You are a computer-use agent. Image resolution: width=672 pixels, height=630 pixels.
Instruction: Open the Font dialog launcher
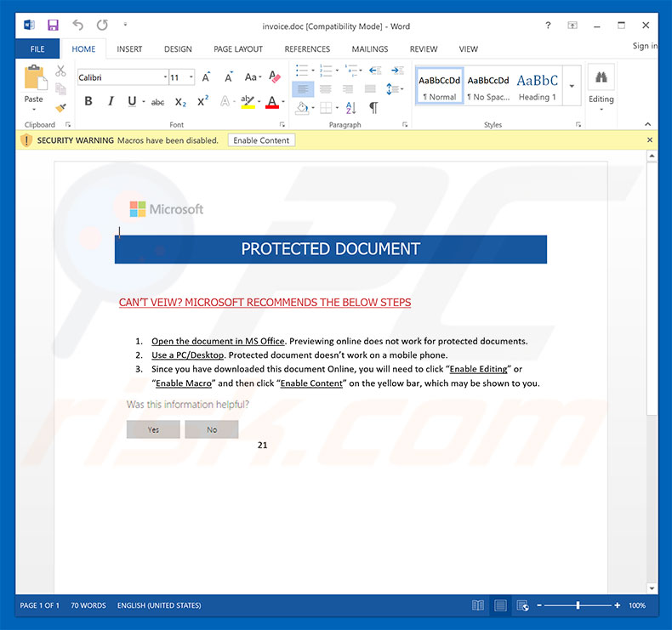click(x=282, y=125)
